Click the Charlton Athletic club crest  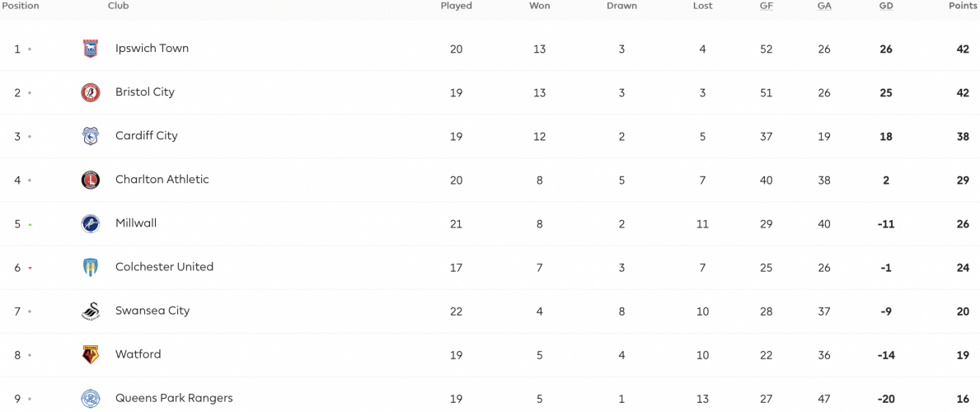coord(91,180)
